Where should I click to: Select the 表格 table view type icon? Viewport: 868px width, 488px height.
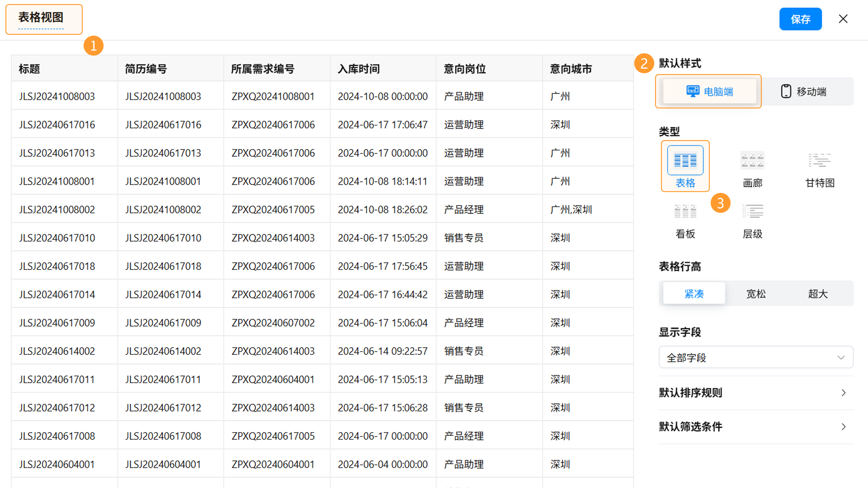point(685,161)
